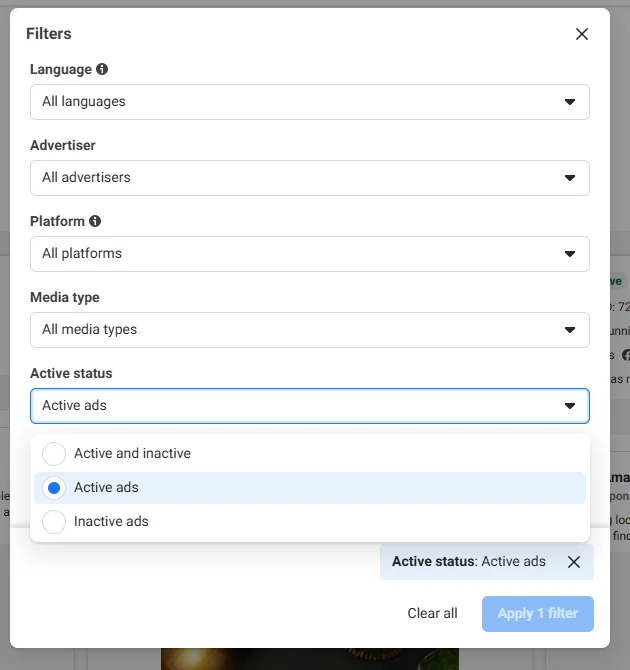Click Apply 1 filter button
The height and width of the screenshot is (670, 630).
tap(538, 614)
